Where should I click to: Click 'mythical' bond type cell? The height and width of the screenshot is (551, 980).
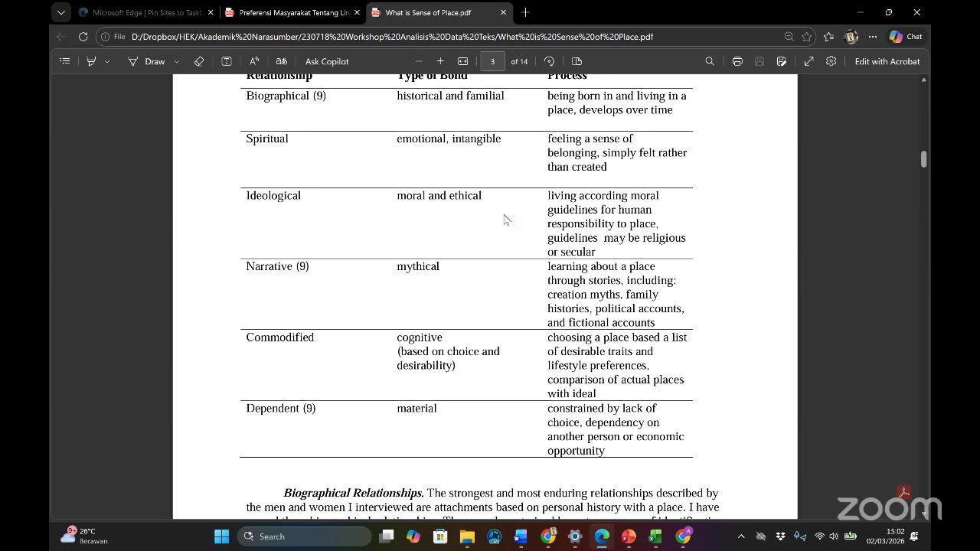pos(418,266)
